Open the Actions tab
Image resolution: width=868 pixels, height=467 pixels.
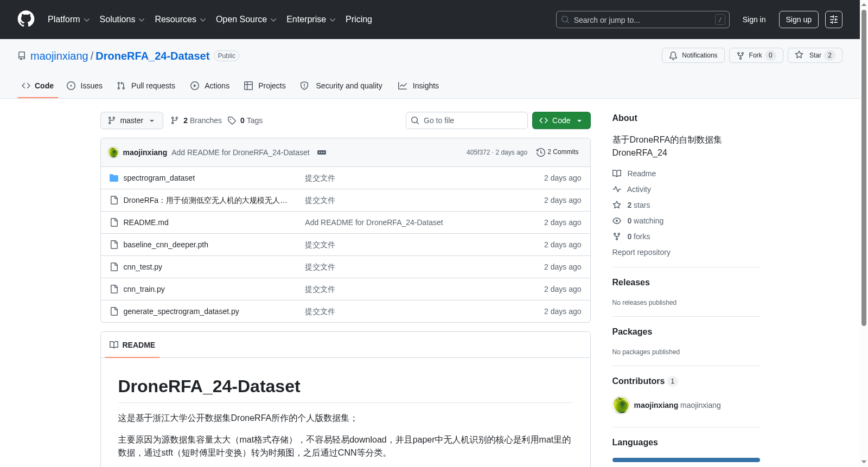[210, 86]
